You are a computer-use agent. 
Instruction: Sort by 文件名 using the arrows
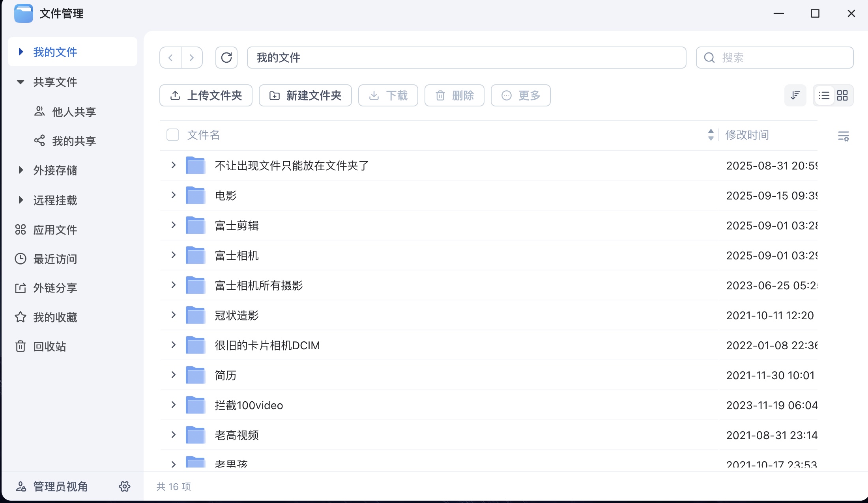coord(711,135)
